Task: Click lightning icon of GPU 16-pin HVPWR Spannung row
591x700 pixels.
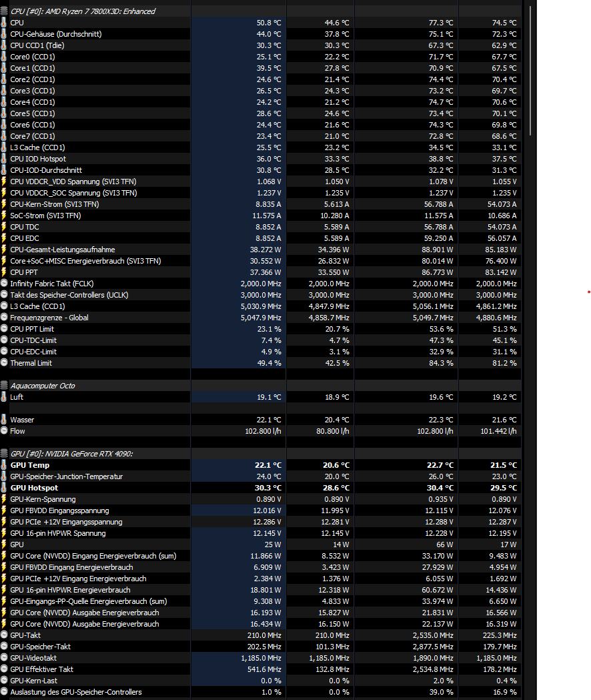Action: (x=4, y=533)
